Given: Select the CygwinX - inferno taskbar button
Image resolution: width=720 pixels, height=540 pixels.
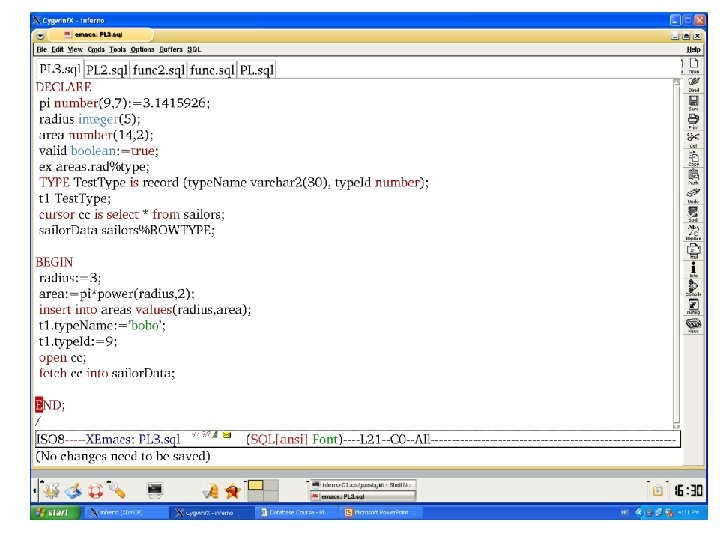Looking at the screenshot, I should coord(211,512).
